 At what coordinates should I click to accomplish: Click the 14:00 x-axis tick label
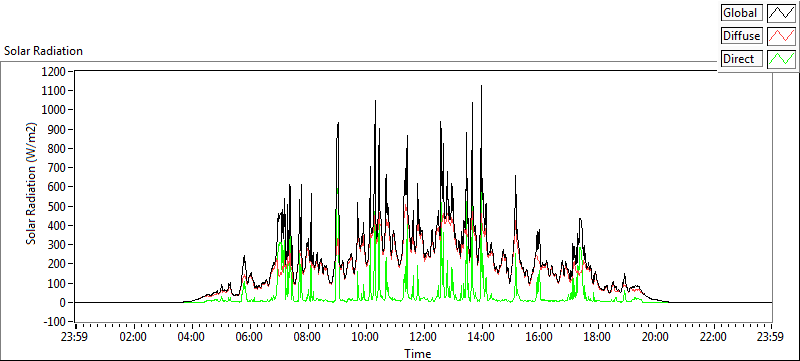click(482, 337)
